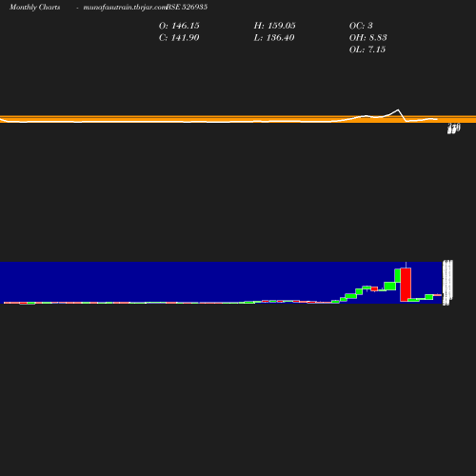Select the open price 'O: 146.15'
The height and width of the screenshot is (476, 476).
pos(179,26)
